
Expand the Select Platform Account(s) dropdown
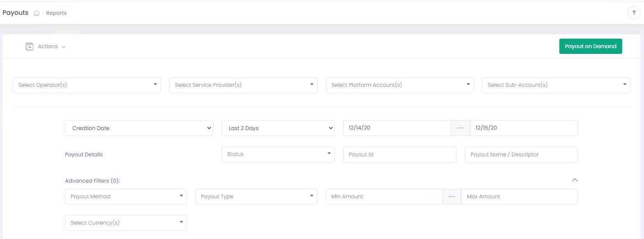399,85
